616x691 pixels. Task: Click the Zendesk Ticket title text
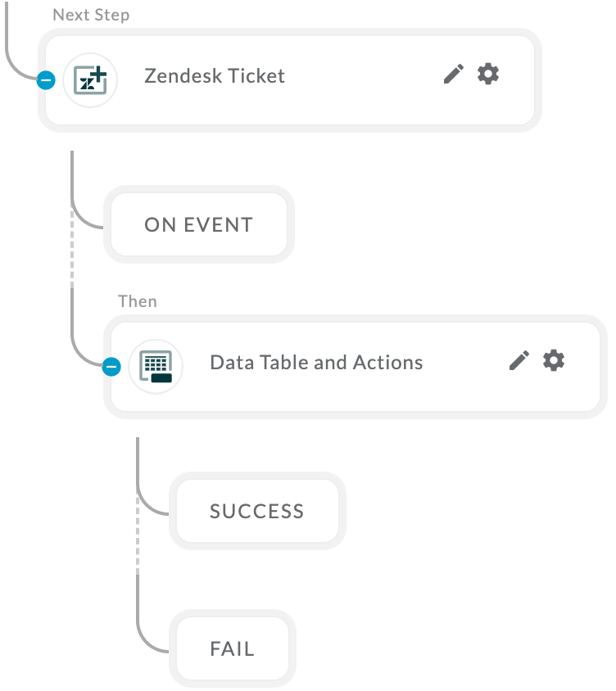pos(215,76)
